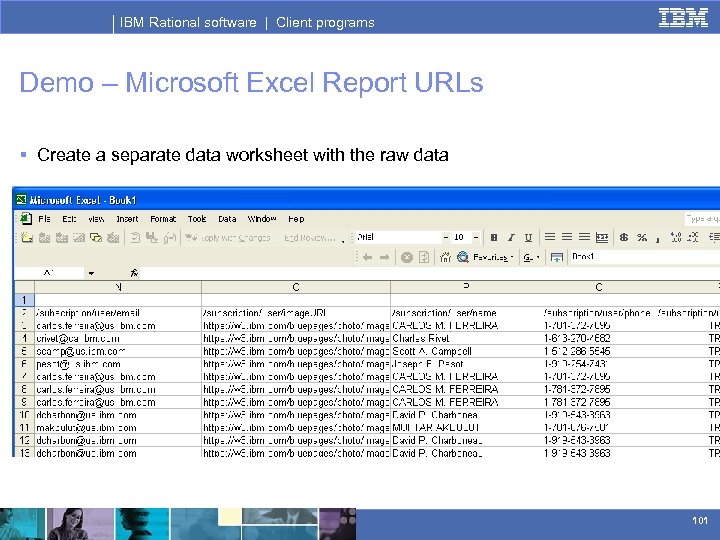
Task: Open the Tools menu
Action: (197, 219)
